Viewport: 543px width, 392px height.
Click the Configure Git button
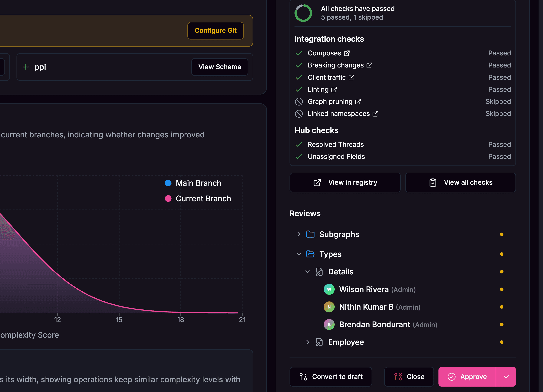point(215,31)
